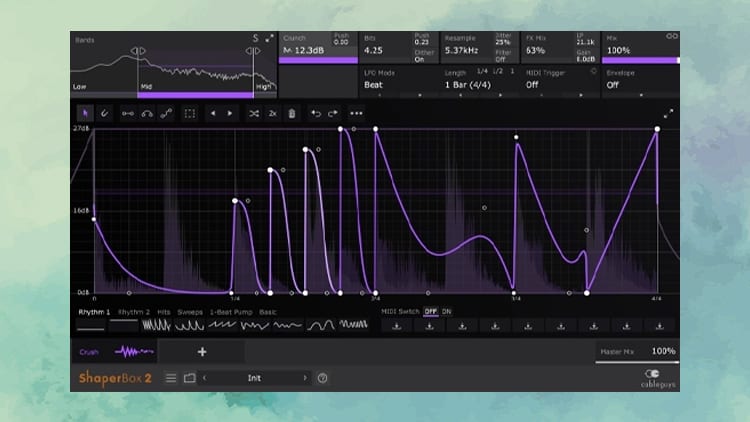Screen dimensions: 750x422
Task: Click the randomize shuffle icon
Action: pos(254,113)
